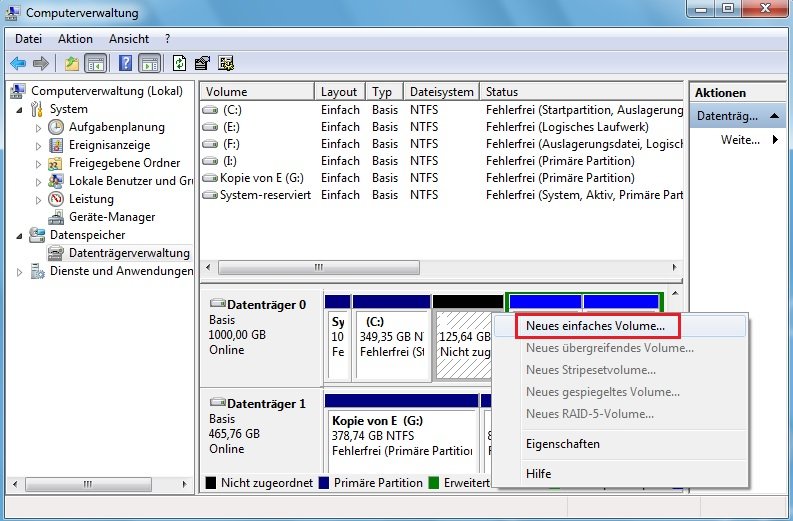Expand the Lokale Benutzer node

(38, 182)
